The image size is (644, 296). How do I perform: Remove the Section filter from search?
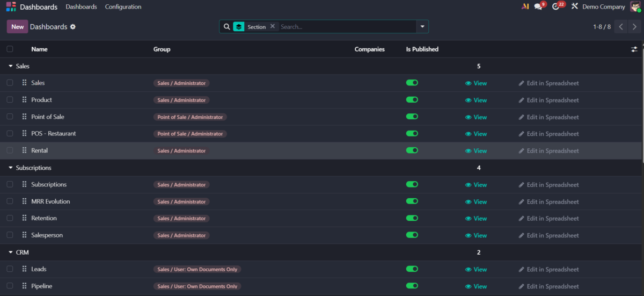coord(272,26)
